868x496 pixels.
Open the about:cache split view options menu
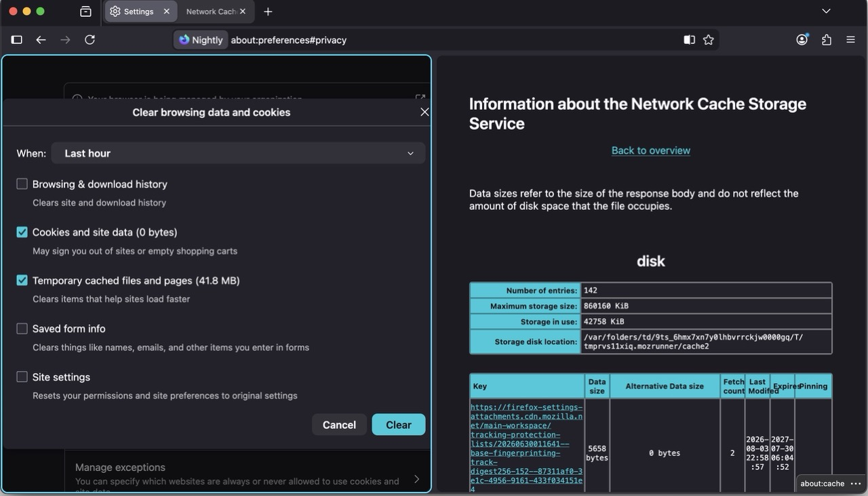pyautogui.click(x=856, y=483)
